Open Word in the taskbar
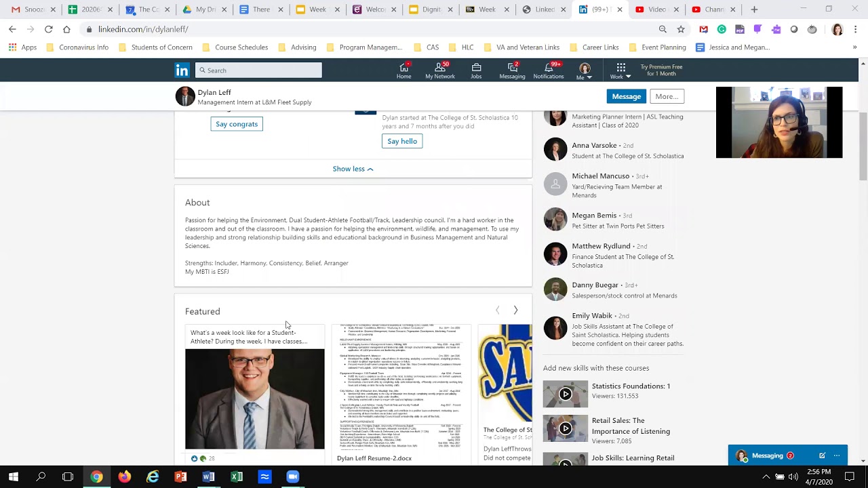The width and height of the screenshot is (868, 488). (208, 477)
